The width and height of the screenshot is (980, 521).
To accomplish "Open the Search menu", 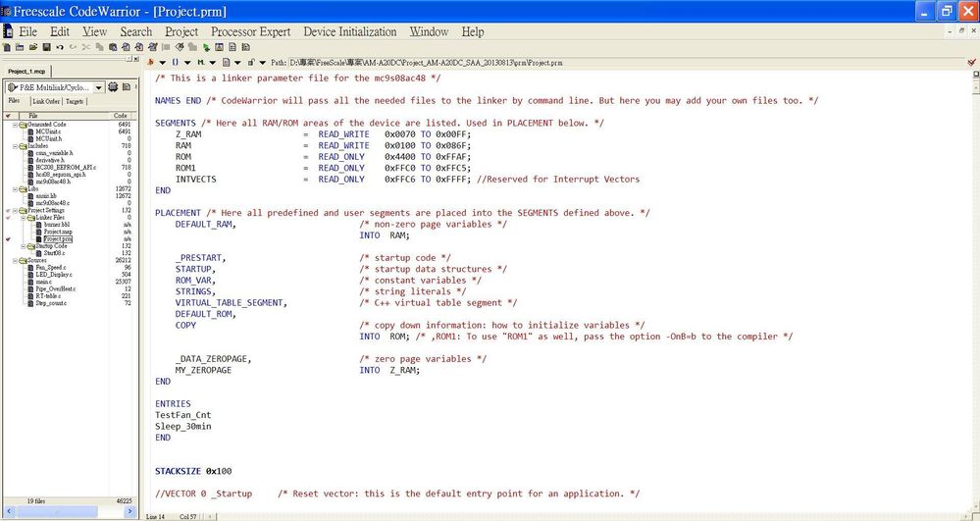I will pos(135,31).
